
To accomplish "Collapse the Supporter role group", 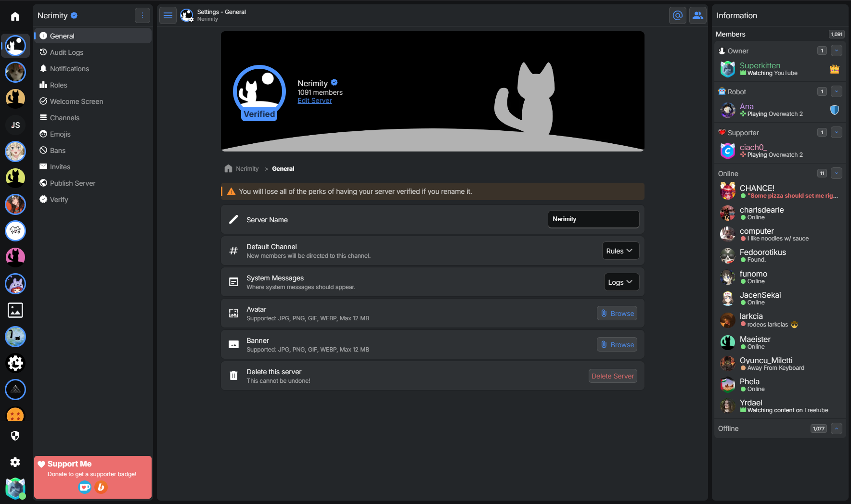I will click(x=836, y=132).
